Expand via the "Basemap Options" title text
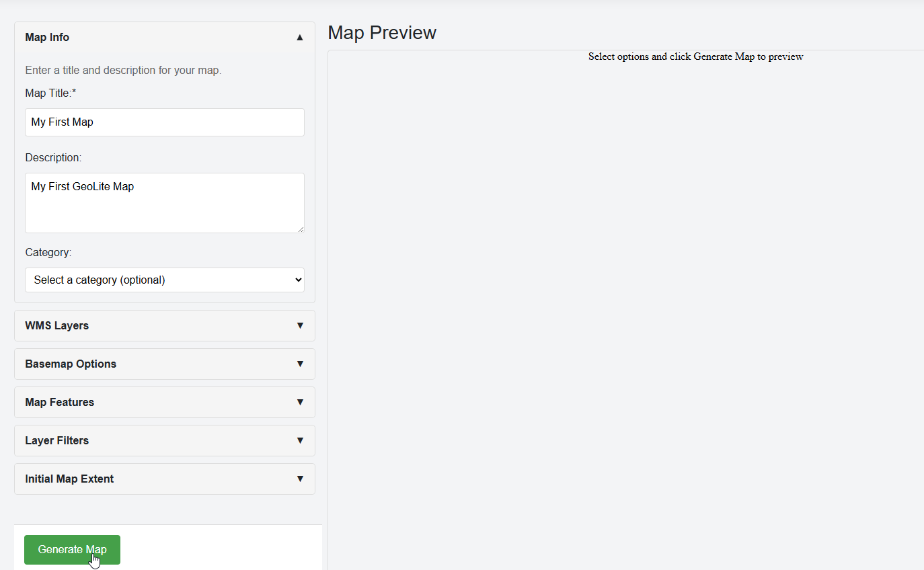 click(x=71, y=364)
